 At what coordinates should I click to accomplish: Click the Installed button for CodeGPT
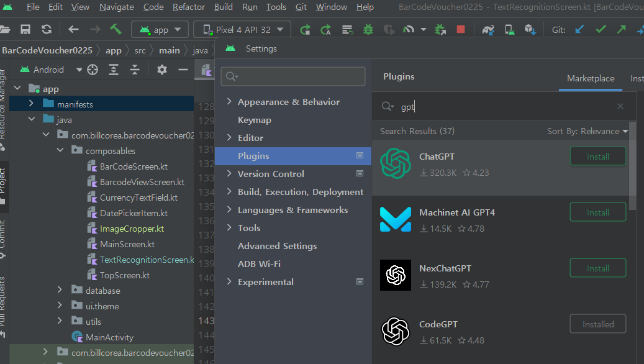(598, 324)
